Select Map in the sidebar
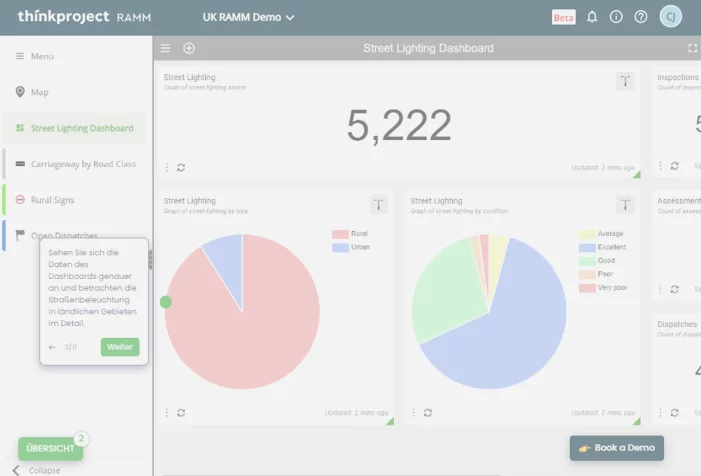701x476 pixels. pos(39,92)
